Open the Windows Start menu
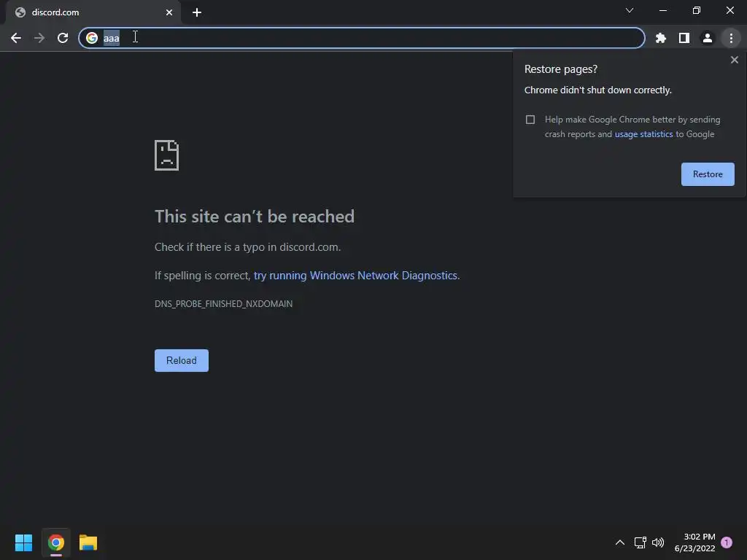The image size is (747, 560). pos(23,542)
